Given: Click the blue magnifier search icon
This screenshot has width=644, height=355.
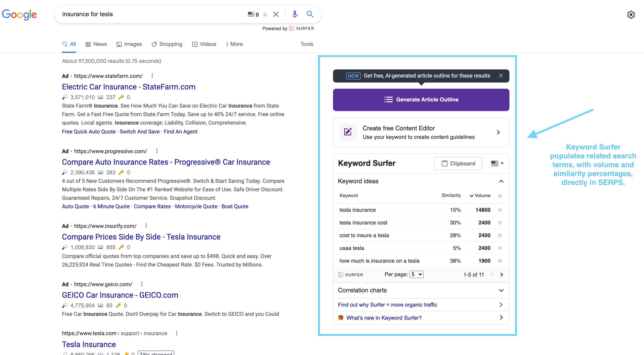Looking at the screenshot, I should pyautogui.click(x=310, y=14).
